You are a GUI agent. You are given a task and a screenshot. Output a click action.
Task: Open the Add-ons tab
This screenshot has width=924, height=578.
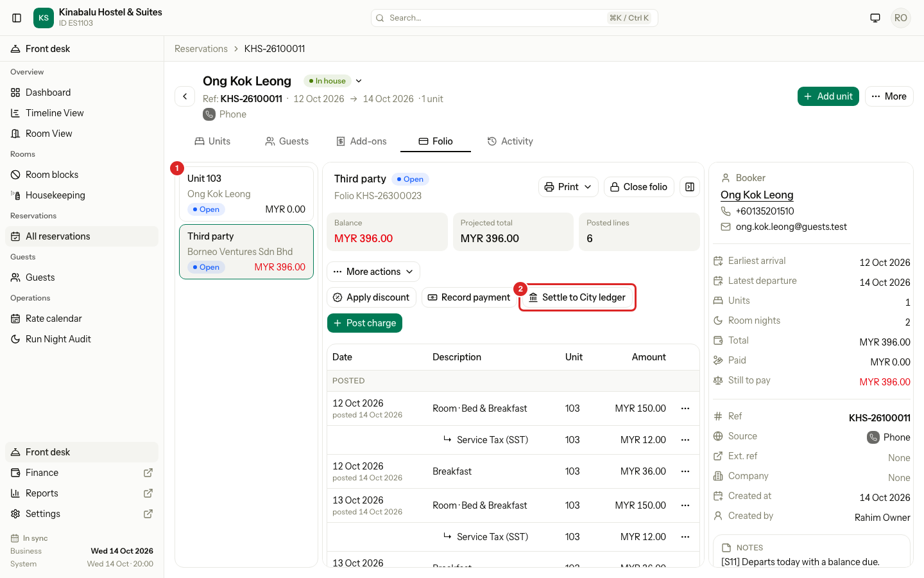(361, 141)
